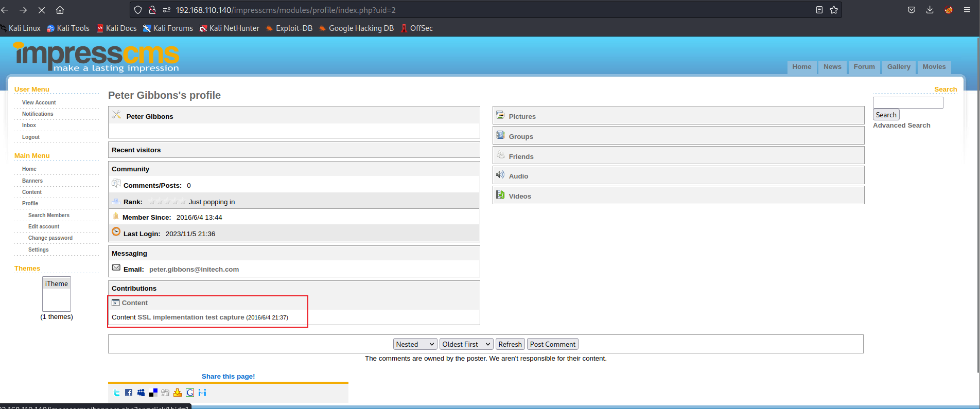The height and width of the screenshot is (409, 980).
Task: Click the shield tracking-protection icon
Action: tap(138, 10)
